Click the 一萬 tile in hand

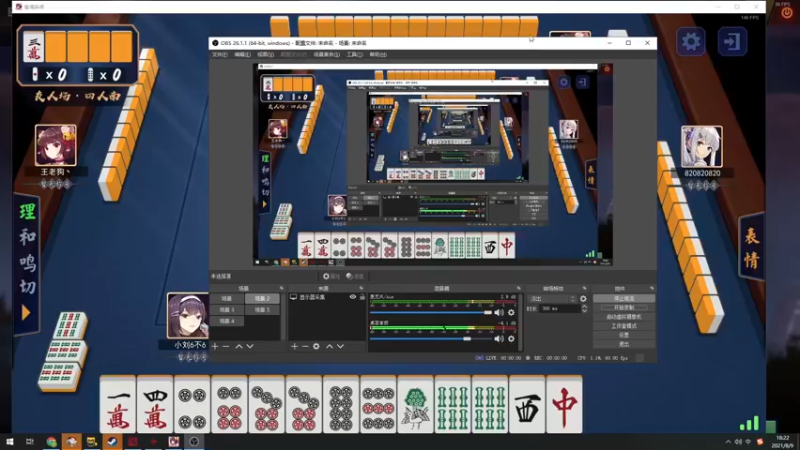(118, 405)
